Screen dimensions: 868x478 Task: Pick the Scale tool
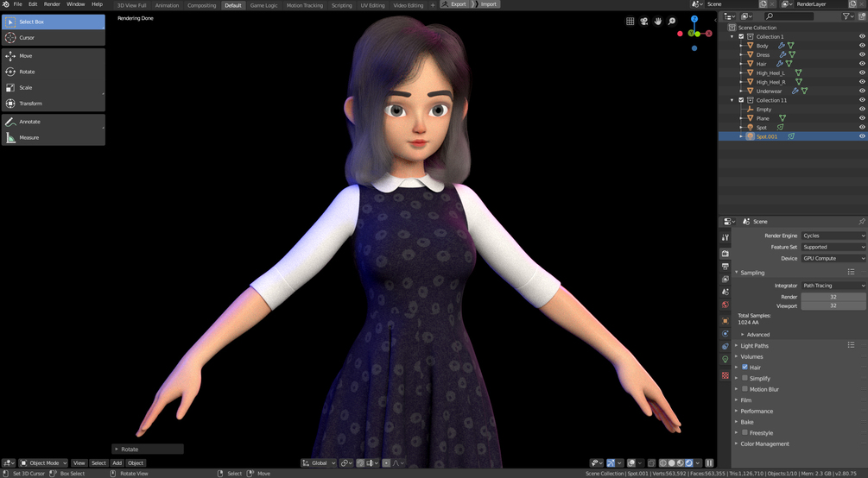(54, 87)
